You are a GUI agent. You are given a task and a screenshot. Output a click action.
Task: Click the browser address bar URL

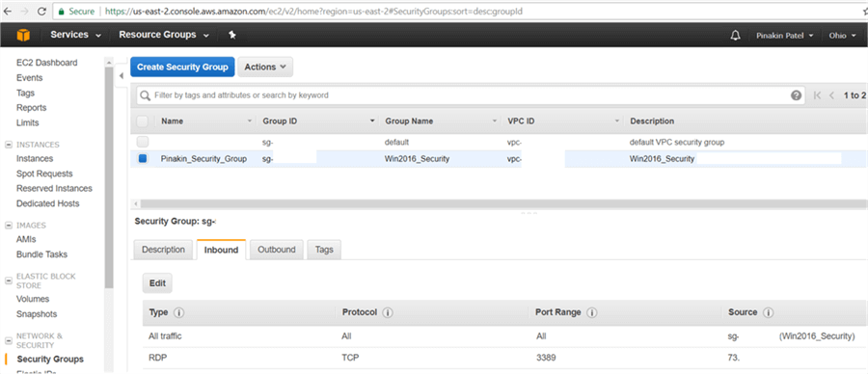[314, 11]
